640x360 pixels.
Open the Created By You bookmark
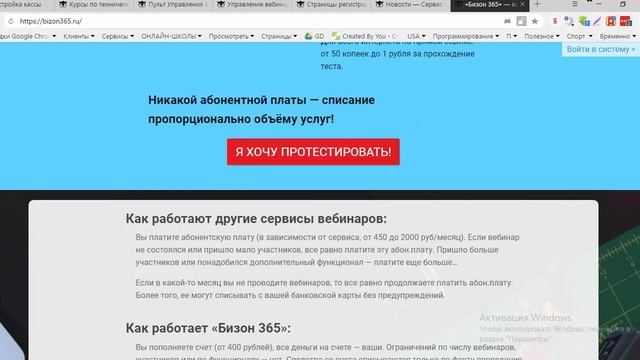[x=365, y=36]
